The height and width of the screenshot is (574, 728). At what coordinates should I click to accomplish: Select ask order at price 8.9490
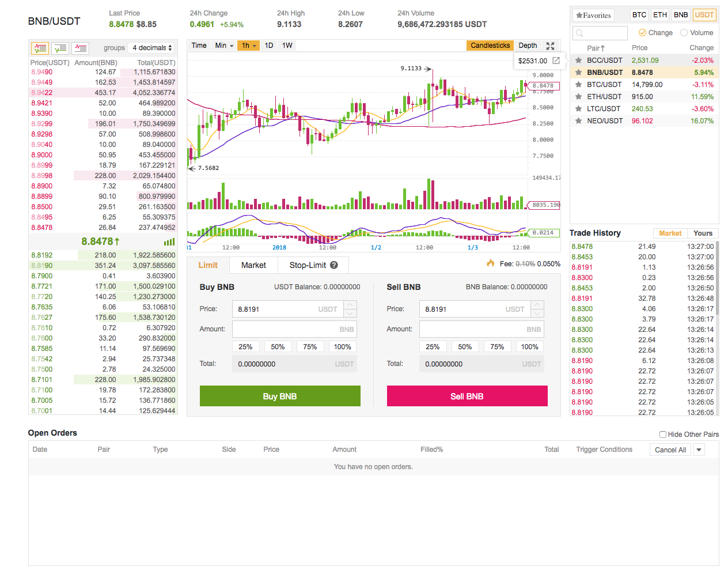click(103, 72)
